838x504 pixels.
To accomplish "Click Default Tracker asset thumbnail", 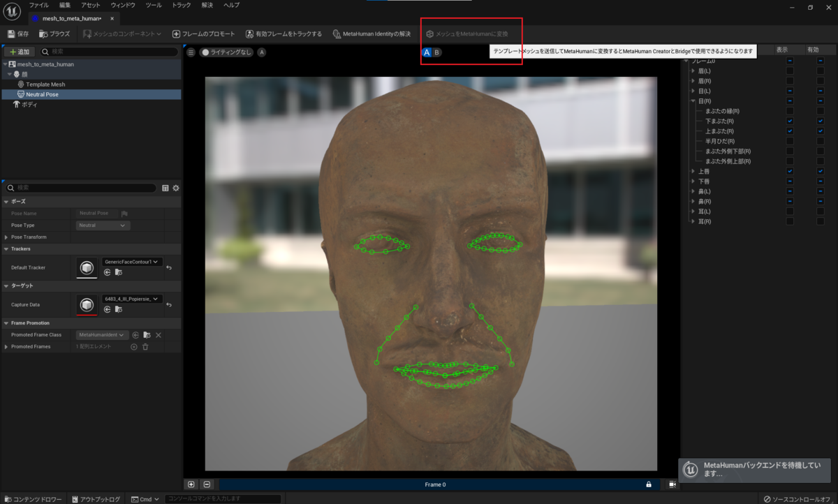I will (x=87, y=267).
